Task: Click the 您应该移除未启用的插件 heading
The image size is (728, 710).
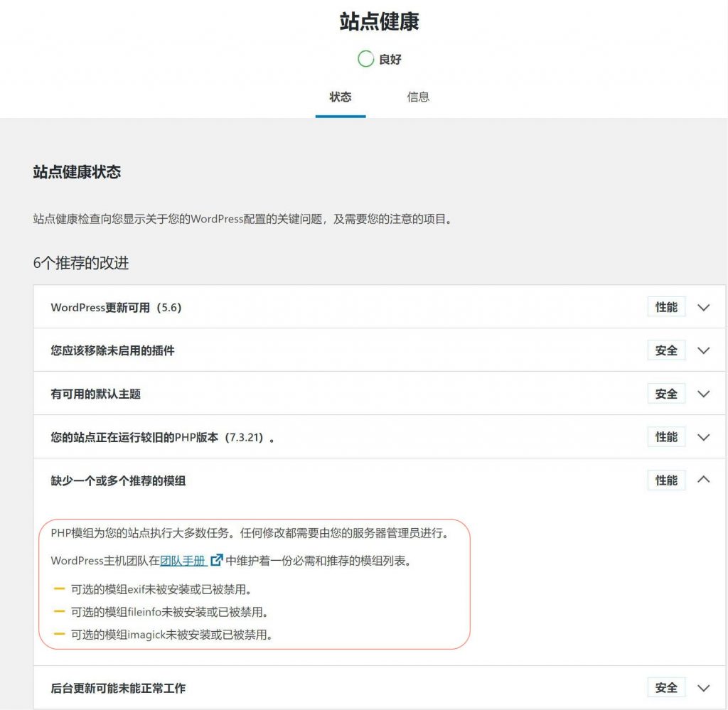Action: tap(112, 351)
